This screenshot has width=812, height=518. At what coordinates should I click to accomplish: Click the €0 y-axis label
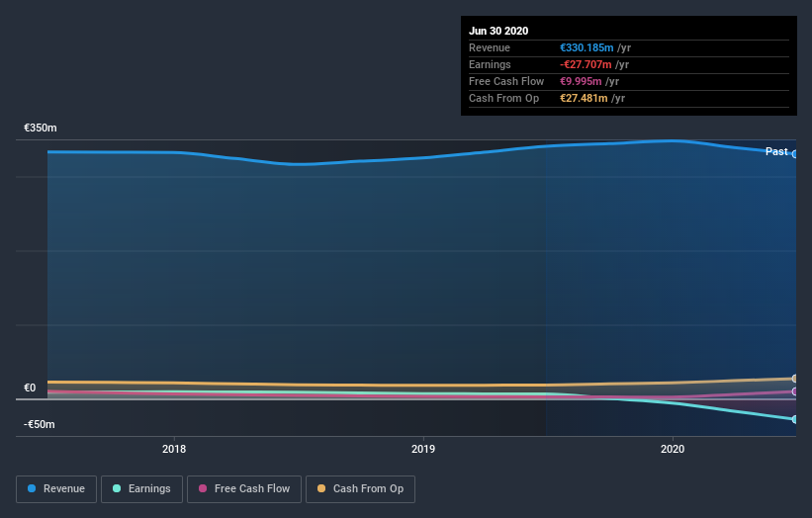[30, 388]
